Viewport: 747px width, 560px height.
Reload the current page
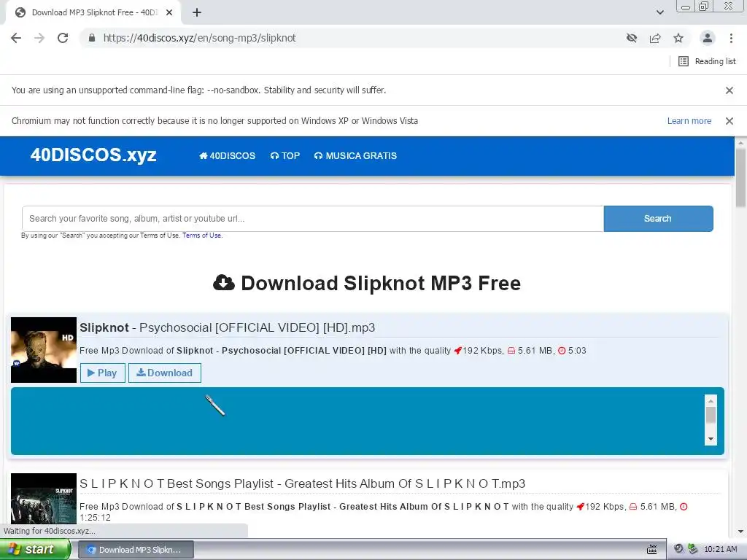tap(63, 38)
